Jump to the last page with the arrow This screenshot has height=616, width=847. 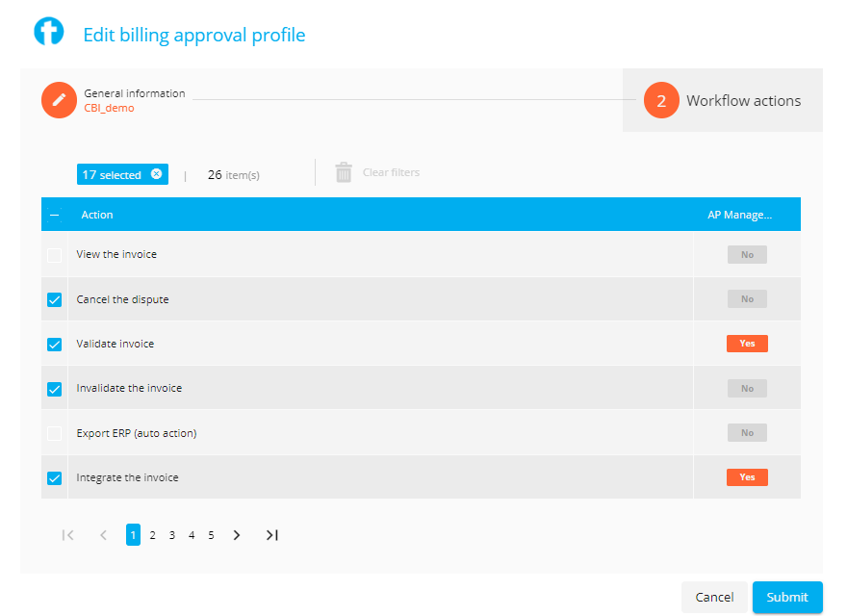coord(272,535)
